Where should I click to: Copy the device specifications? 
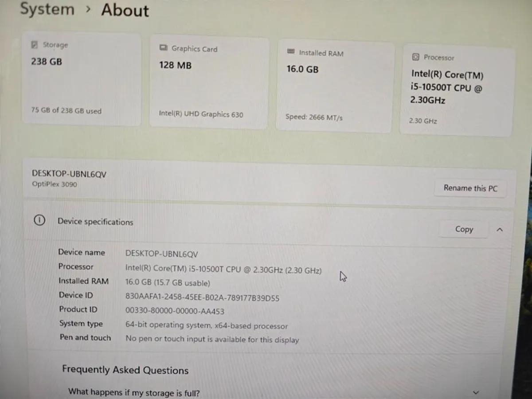(x=464, y=229)
